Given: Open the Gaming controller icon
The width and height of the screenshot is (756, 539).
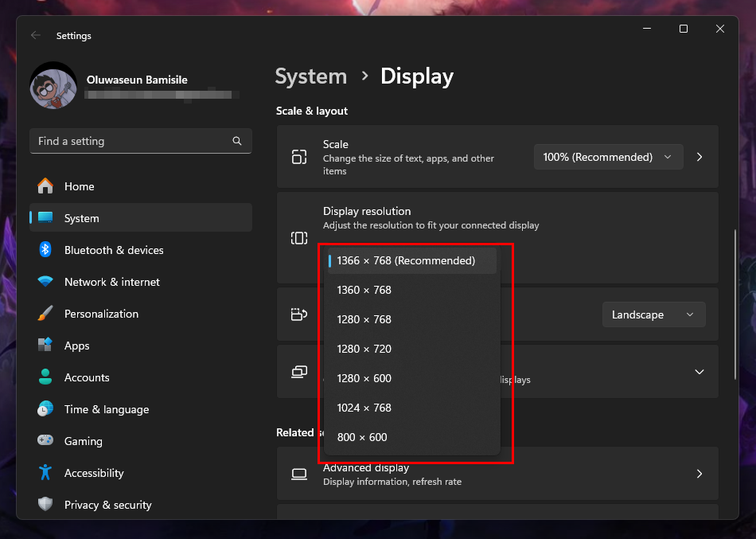Looking at the screenshot, I should tap(45, 441).
